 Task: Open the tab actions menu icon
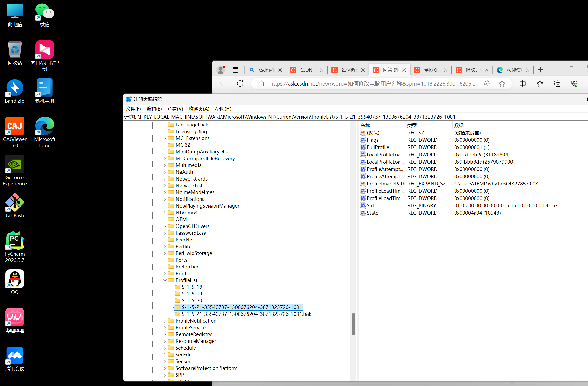(x=235, y=70)
